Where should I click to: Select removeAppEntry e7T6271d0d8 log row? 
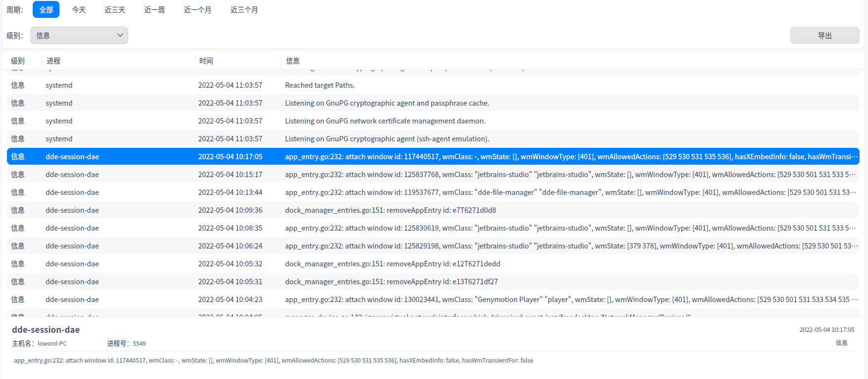tap(390, 210)
